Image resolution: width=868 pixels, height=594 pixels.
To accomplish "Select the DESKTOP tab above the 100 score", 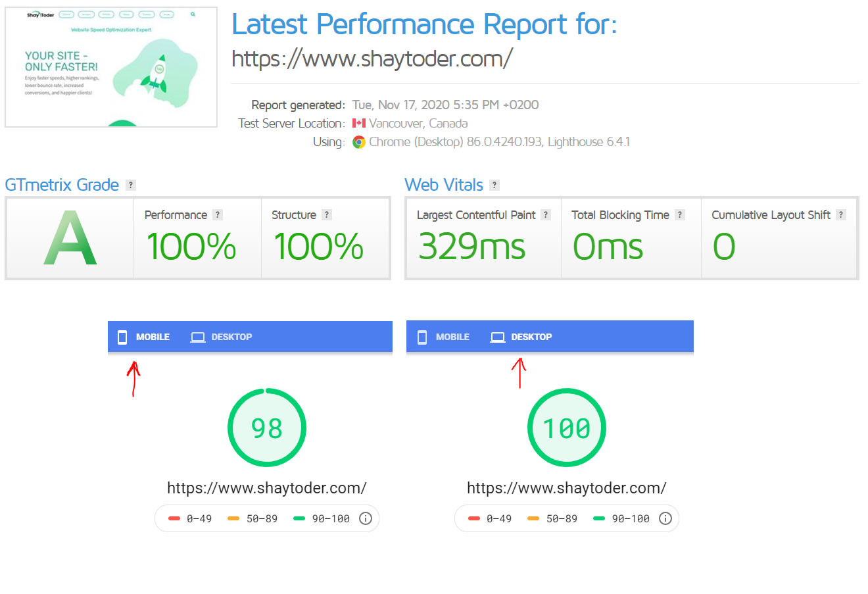I will click(521, 337).
